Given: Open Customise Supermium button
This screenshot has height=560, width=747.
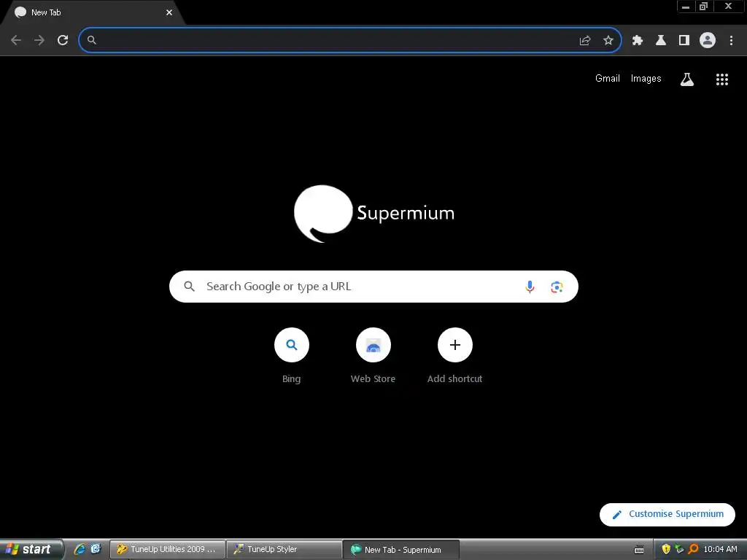Looking at the screenshot, I should click(x=667, y=514).
